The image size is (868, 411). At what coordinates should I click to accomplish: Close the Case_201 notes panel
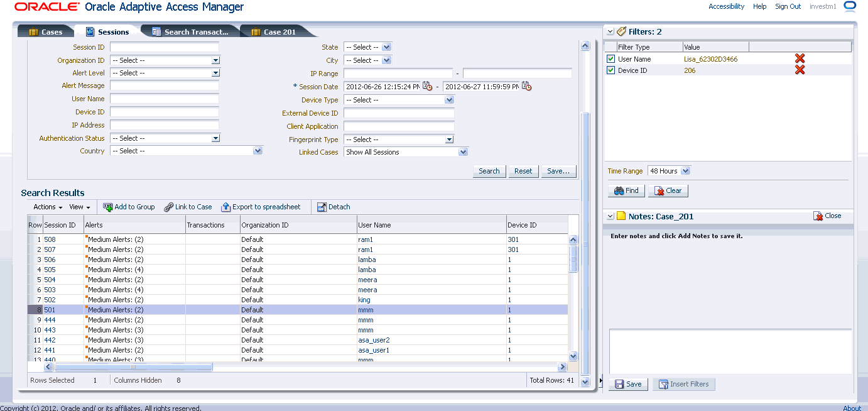(827, 216)
